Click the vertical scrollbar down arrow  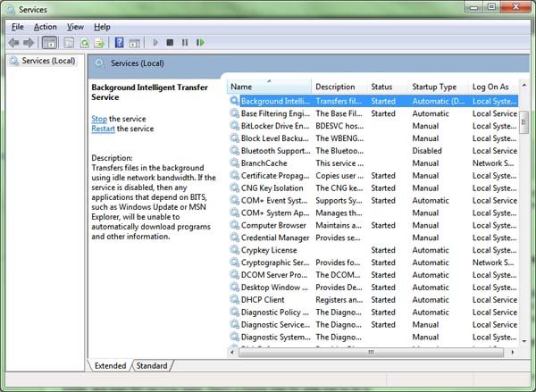pyautogui.click(x=524, y=341)
